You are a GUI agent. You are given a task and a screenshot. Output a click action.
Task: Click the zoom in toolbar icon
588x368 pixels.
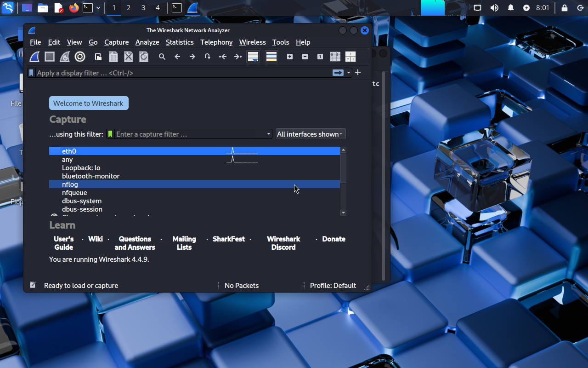tap(290, 57)
